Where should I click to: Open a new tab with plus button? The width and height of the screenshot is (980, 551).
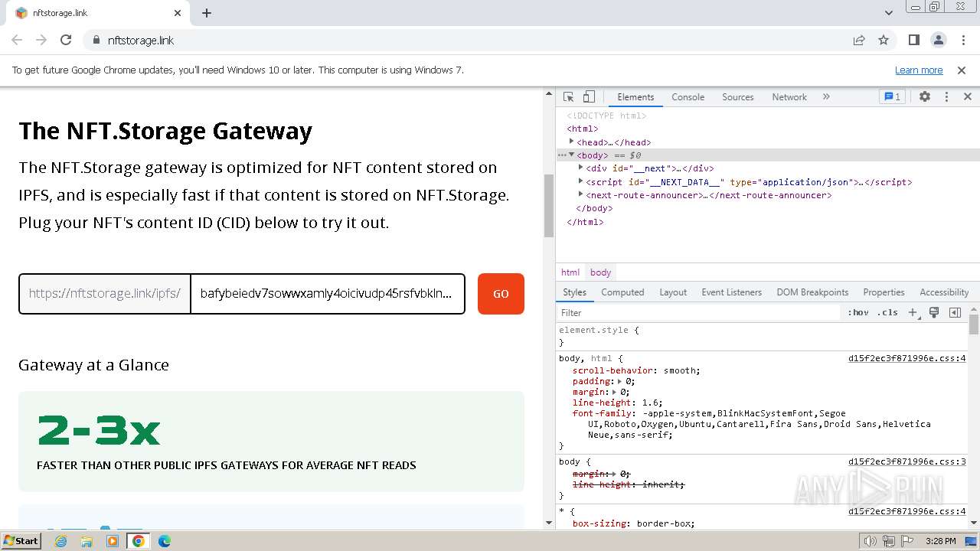click(x=207, y=13)
